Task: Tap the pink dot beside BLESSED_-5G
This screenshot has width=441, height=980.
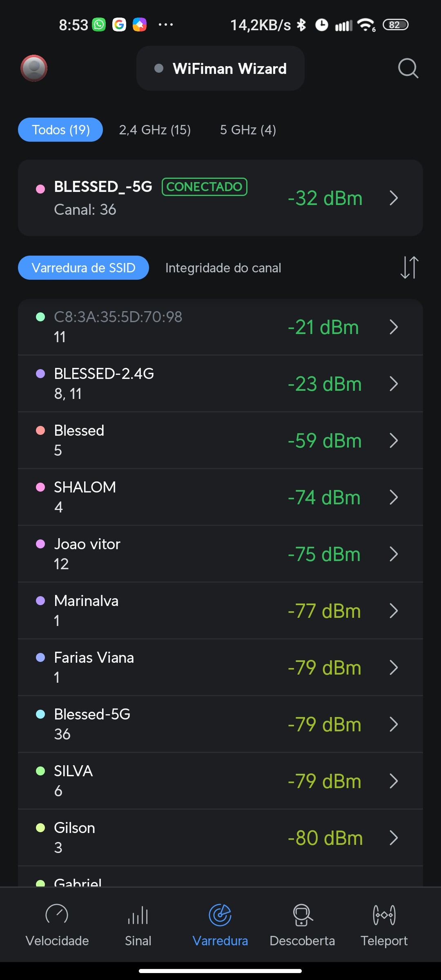Action: [x=40, y=189]
